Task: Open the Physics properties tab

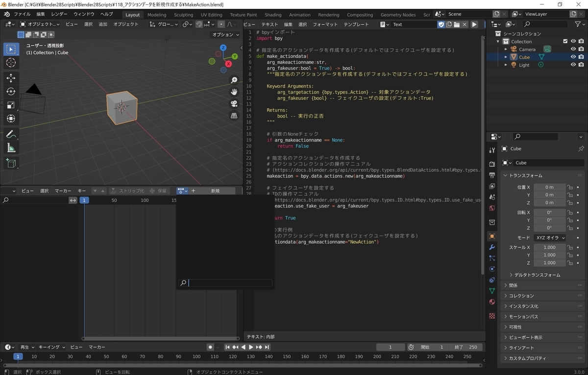Action: click(x=492, y=269)
